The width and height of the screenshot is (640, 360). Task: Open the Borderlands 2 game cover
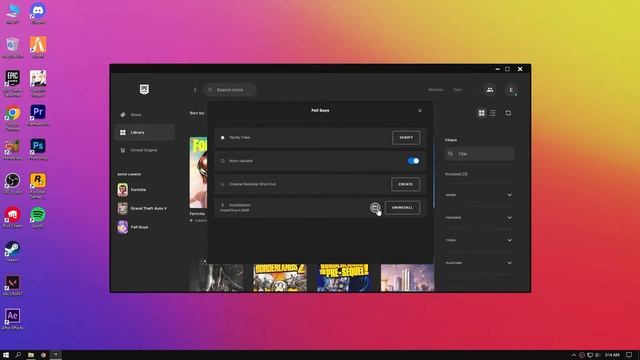[280, 278]
